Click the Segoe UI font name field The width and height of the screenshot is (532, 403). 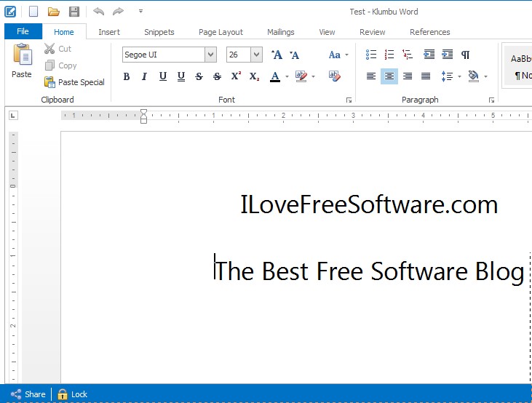[x=164, y=55]
